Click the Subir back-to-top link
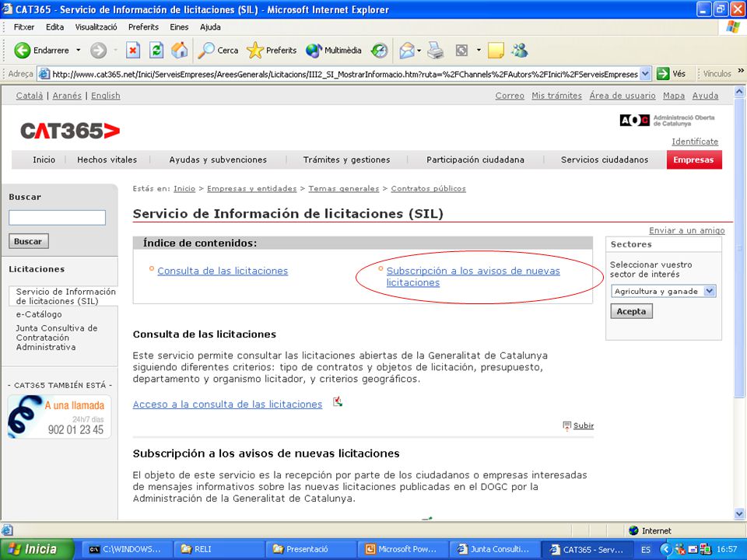The image size is (747, 560). [583, 425]
